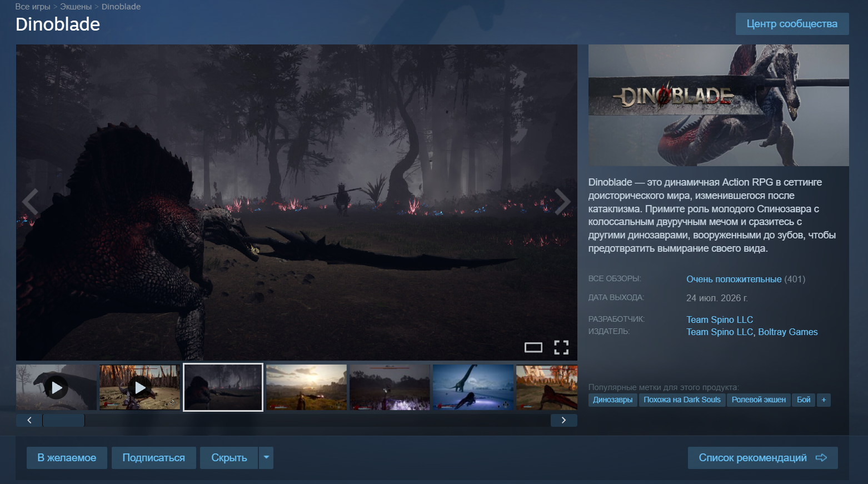Select the Динозавры tag
Screen dimensions: 868x484
[612, 400]
